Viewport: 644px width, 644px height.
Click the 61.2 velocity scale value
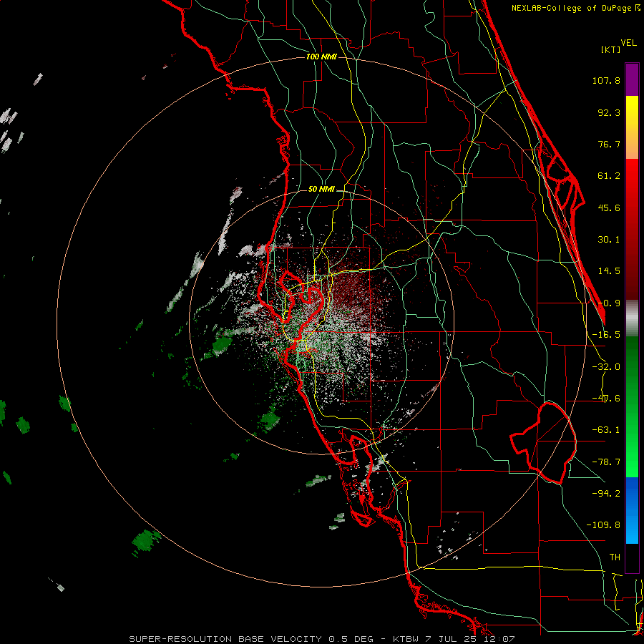click(609, 176)
